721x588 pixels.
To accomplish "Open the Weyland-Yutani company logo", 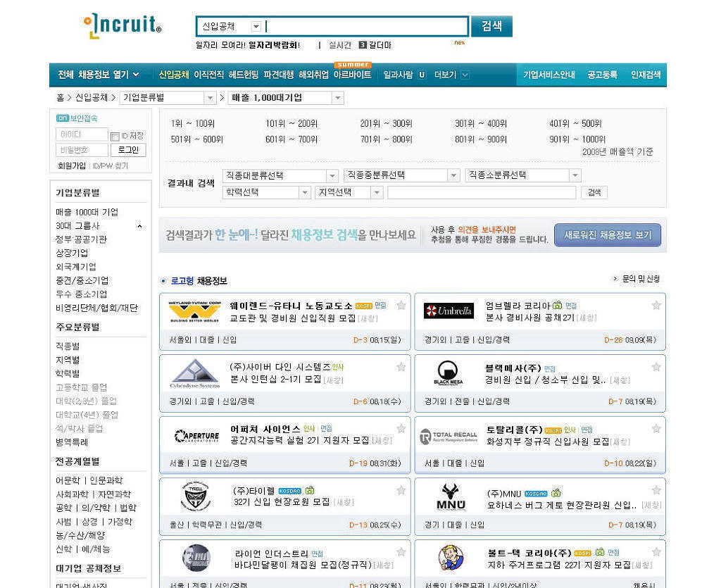I will pos(194,312).
